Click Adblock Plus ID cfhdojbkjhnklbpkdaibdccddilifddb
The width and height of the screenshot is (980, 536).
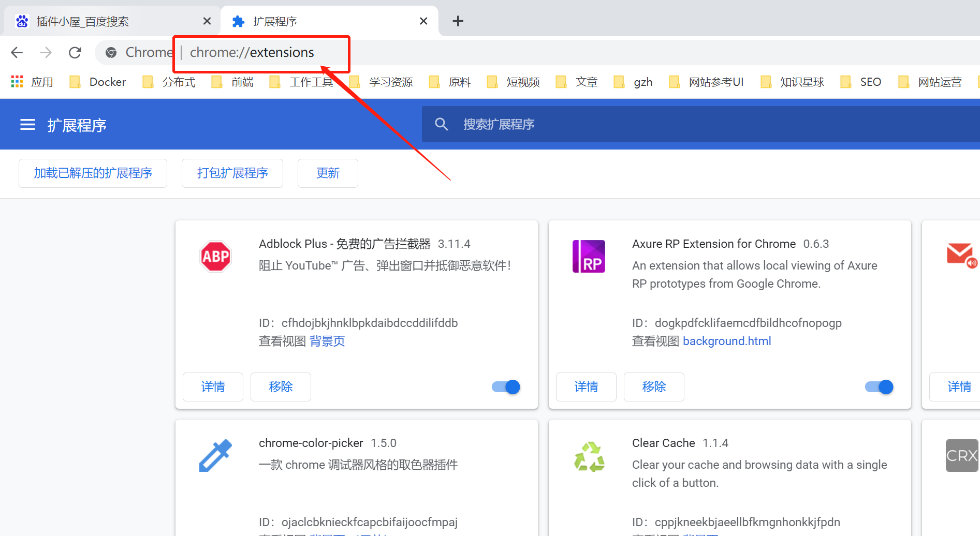370,323
